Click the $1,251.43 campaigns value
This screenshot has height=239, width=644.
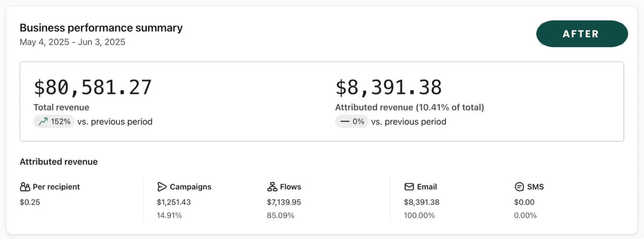click(174, 203)
